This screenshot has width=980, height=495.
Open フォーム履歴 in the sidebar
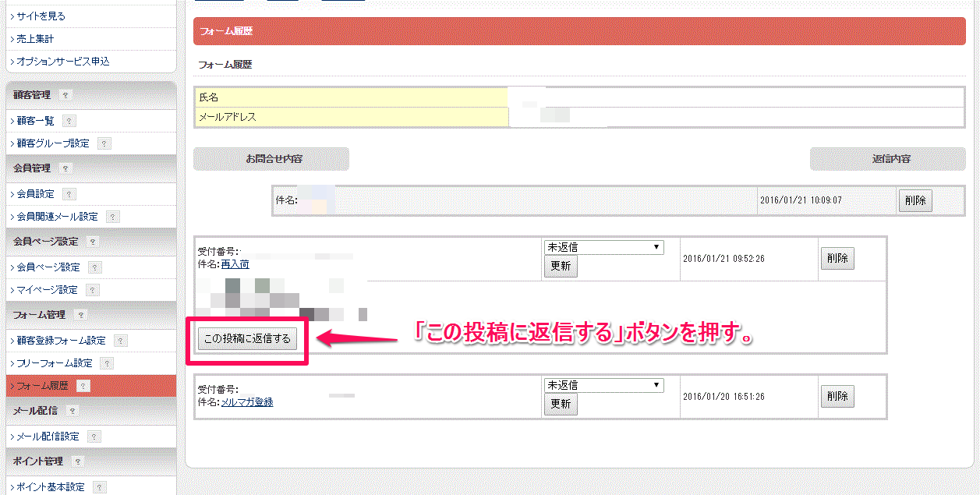coord(43,386)
